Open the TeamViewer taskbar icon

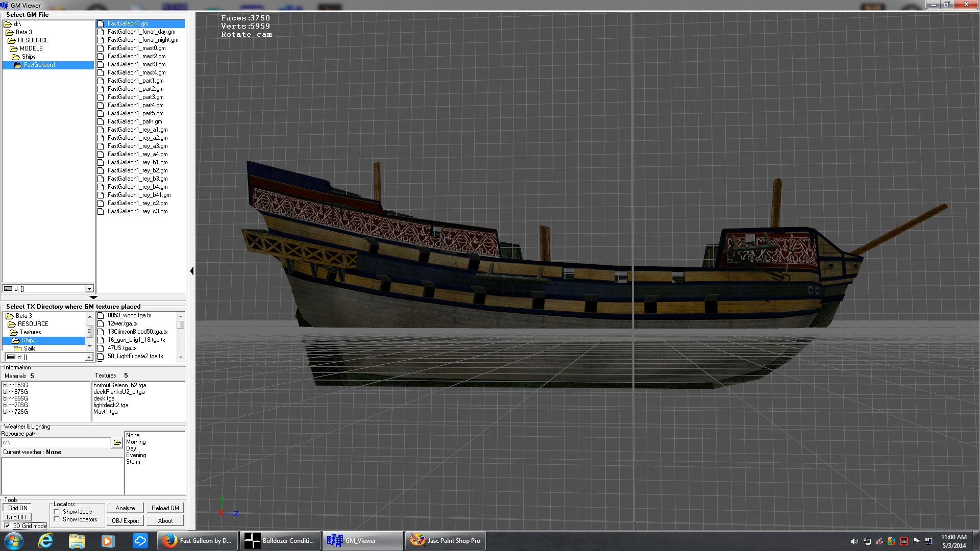[x=140, y=541]
